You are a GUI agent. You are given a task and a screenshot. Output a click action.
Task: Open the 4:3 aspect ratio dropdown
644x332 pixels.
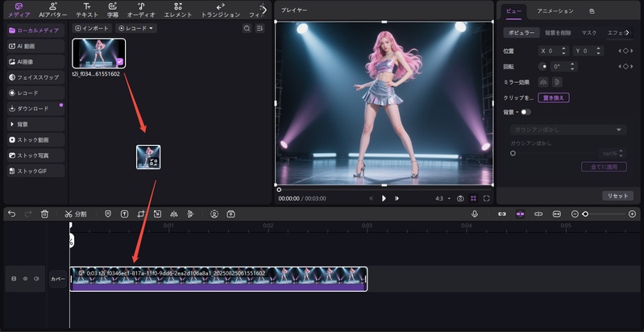point(442,198)
